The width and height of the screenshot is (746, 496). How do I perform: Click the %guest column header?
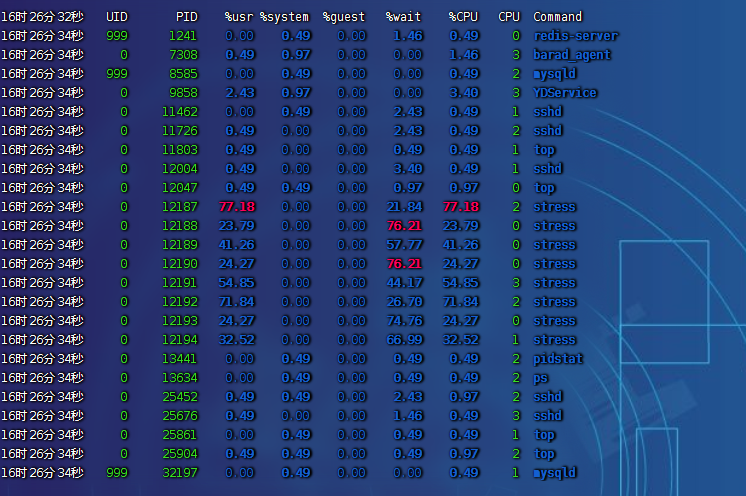click(x=344, y=17)
